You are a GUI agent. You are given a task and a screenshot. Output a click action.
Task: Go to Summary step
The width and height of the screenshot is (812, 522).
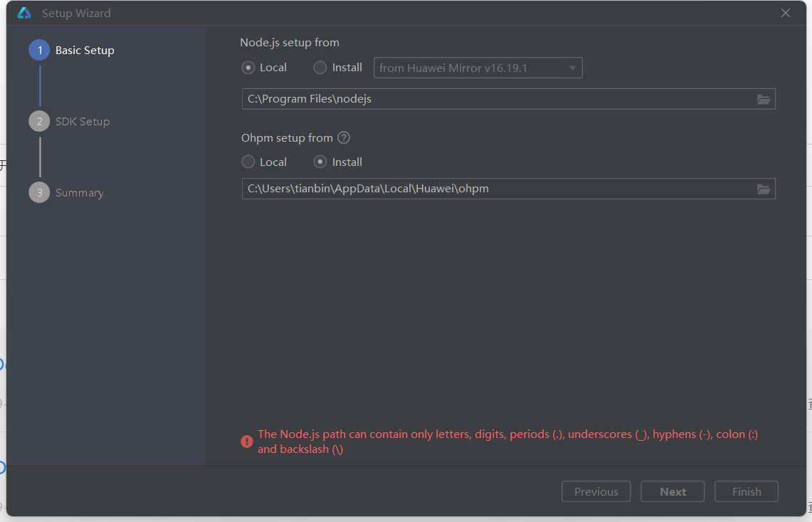67,193
